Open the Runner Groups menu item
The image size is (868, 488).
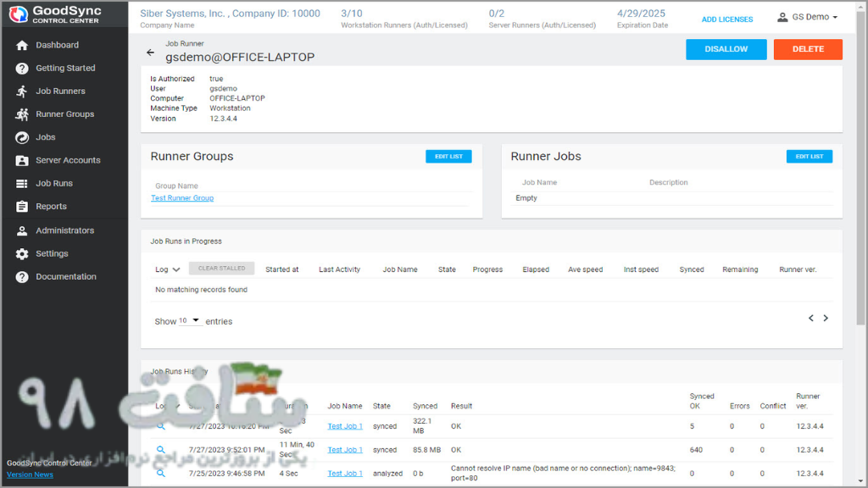(x=64, y=114)
